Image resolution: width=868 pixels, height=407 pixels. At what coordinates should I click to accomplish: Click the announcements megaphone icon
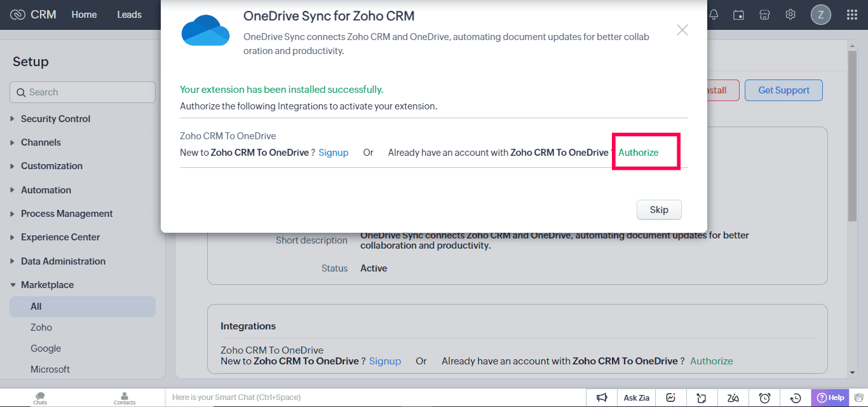601,397
